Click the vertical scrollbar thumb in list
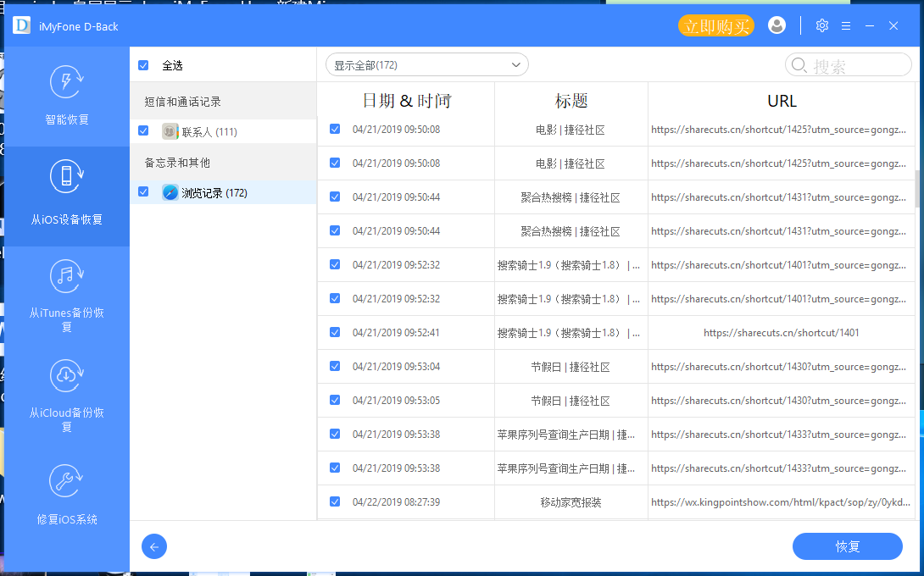924x576 pixels. (x=918, y=188)
